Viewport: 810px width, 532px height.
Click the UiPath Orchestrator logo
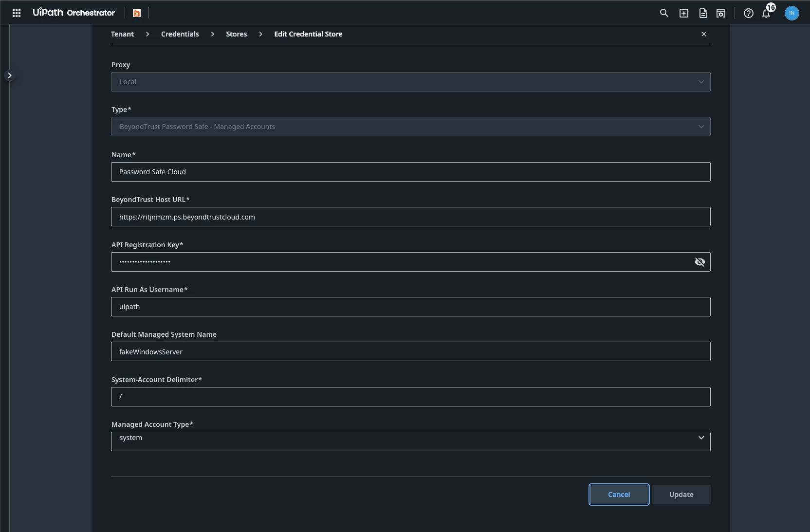tap(74, 13)
